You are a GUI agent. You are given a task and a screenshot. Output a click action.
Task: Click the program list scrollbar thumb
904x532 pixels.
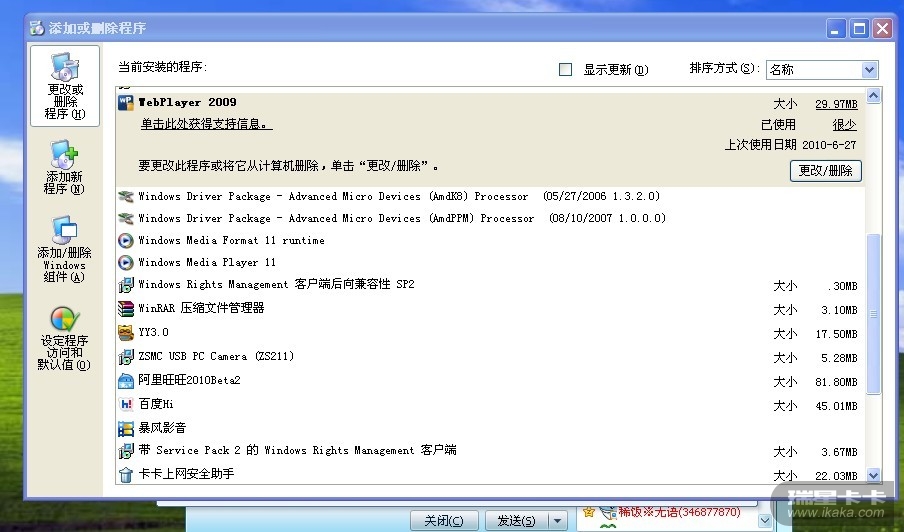pyautogui.click(x=873, y=314)
